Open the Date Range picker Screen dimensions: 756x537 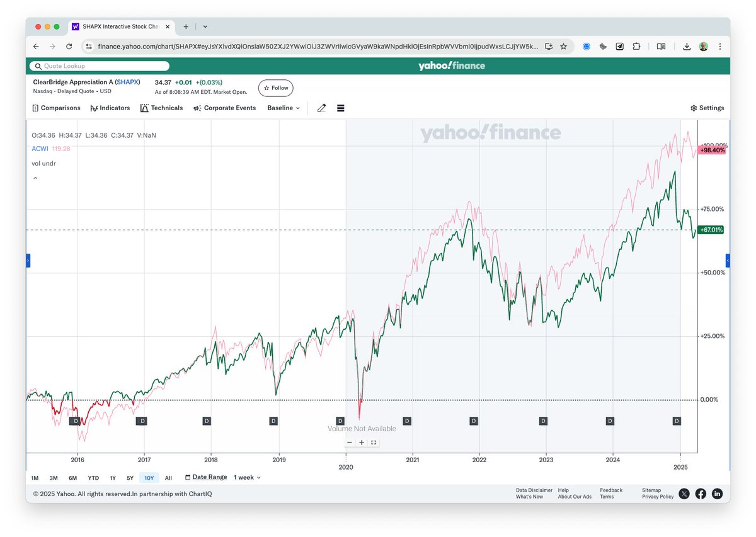click(x=206, y=478)
